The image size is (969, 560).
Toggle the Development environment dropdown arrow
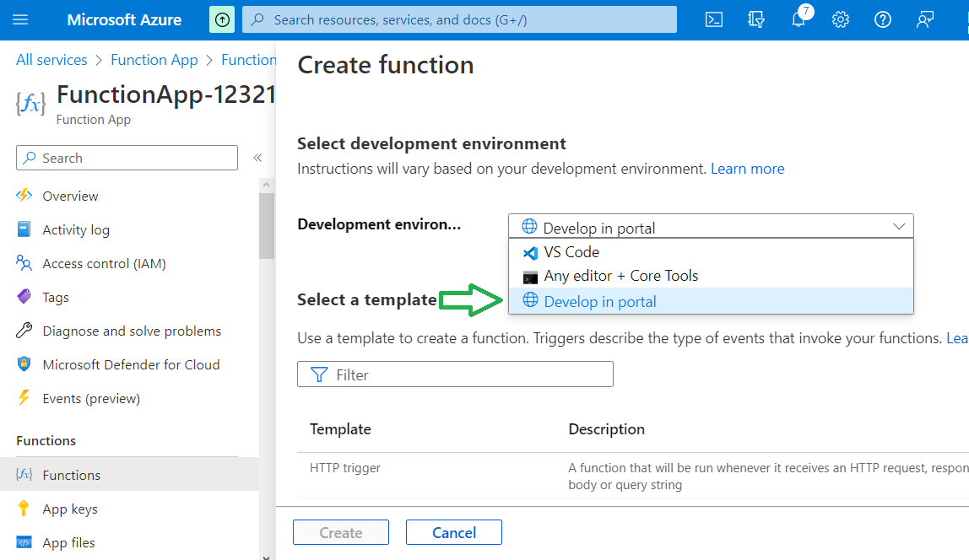[899, 227]
